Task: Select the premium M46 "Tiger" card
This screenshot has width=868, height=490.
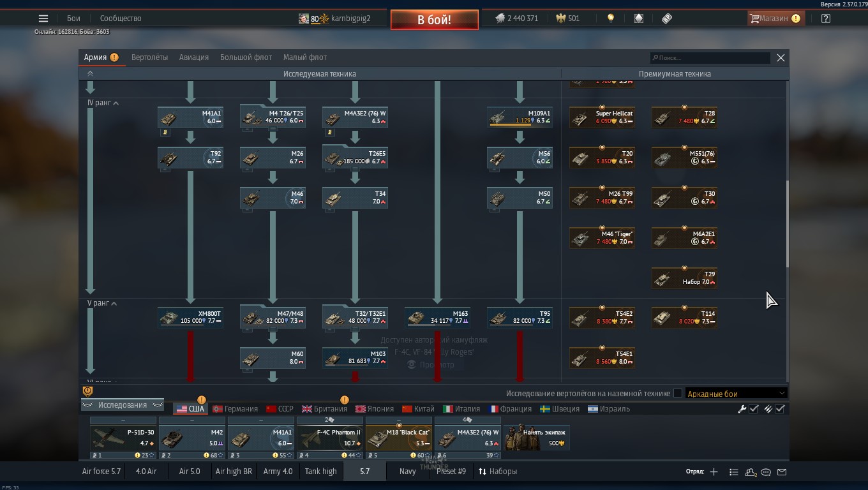Action: 602,238
